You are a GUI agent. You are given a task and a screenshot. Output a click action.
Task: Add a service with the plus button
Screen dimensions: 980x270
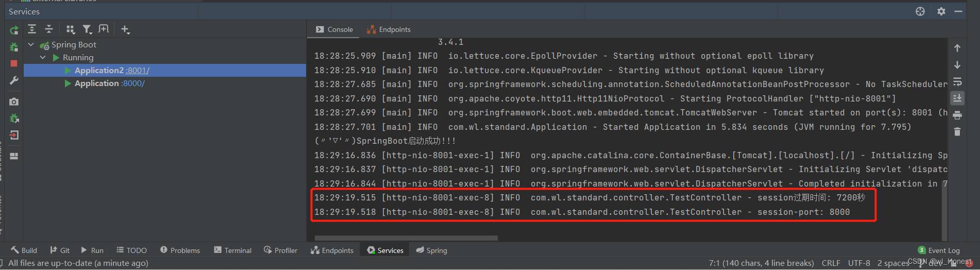(125, 29)
